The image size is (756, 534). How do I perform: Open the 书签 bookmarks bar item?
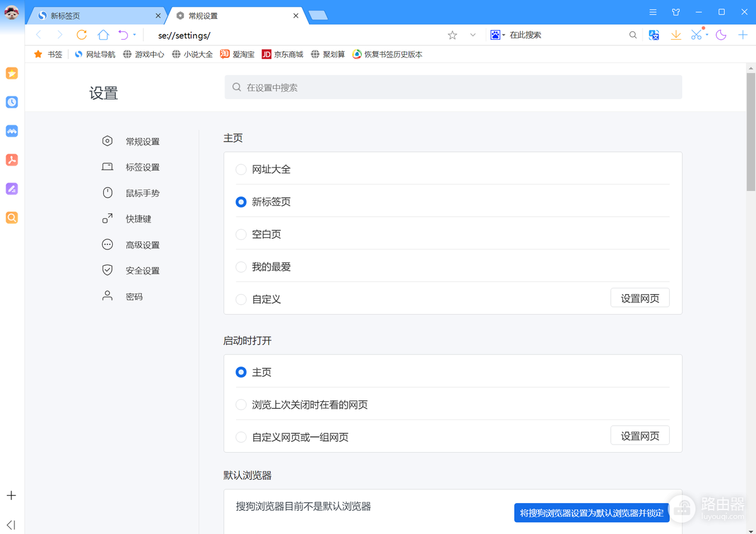(48, 55)
